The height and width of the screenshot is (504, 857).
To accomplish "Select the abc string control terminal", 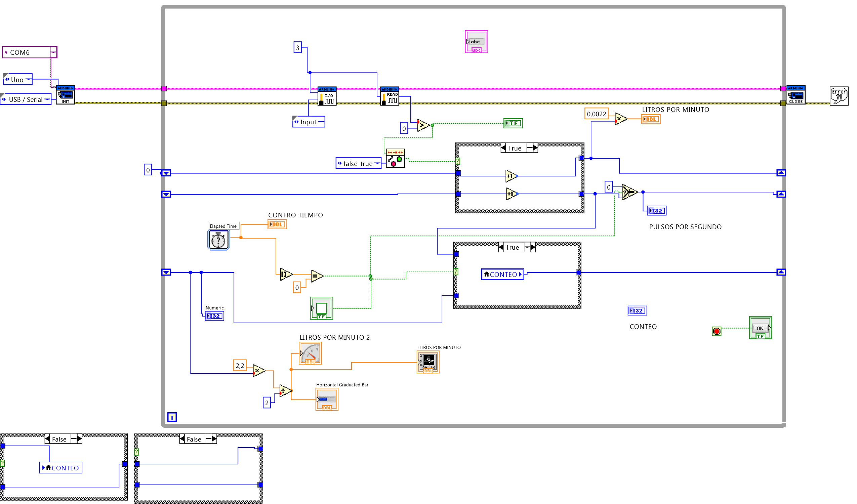I will [477, 42].
